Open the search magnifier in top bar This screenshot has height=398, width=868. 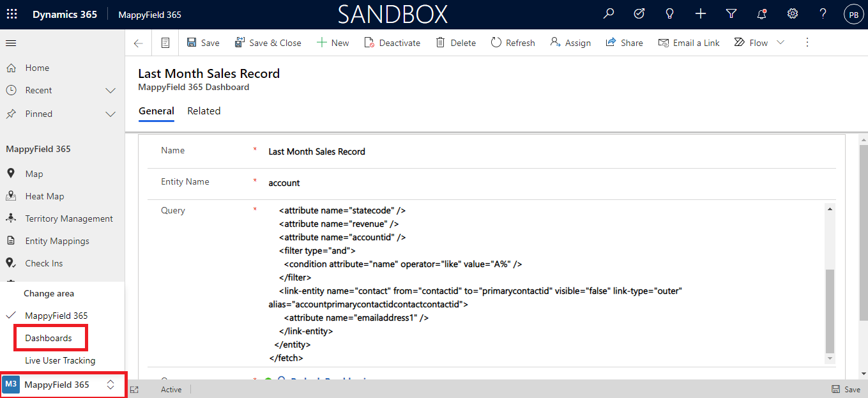point(609,14)
